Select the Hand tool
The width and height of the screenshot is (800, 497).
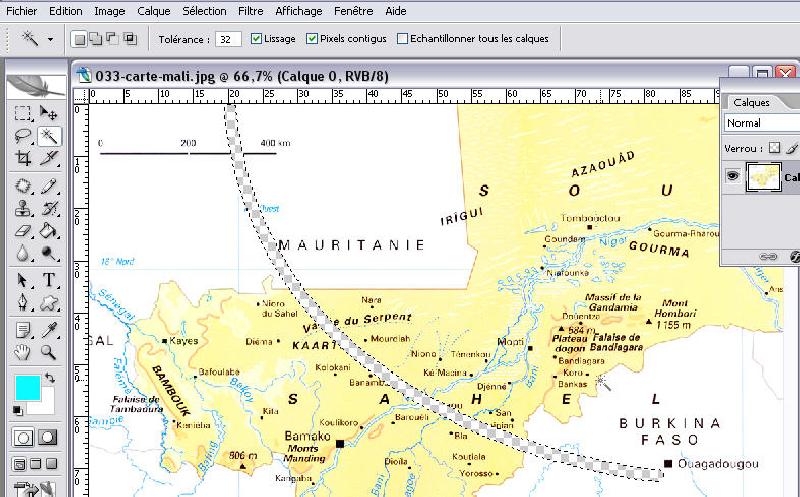point(22,352)
